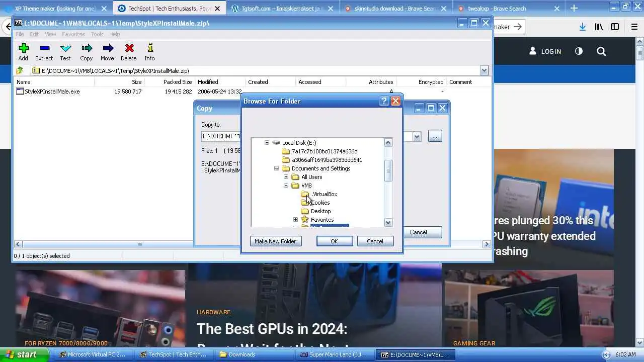Click the Copy toolbar icon in 7-Zip
The height and width of the screenshot is (362, 644).
pyautogui.click(x=87, y=48)
